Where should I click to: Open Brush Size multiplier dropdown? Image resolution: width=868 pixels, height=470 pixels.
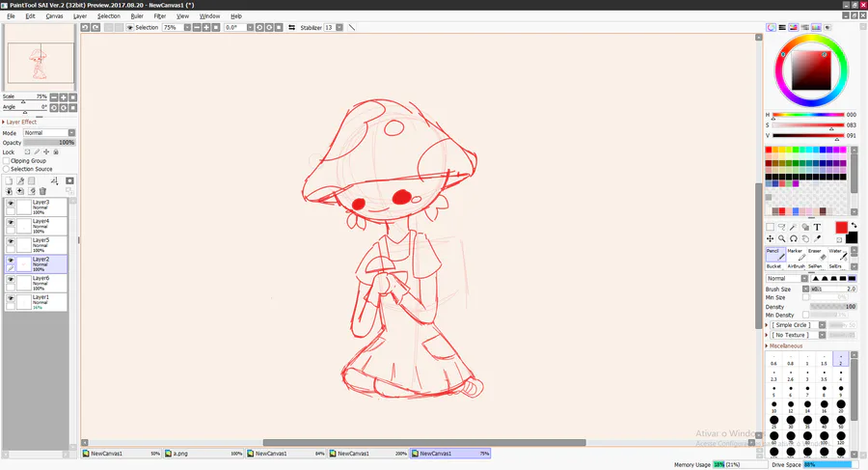(x=805, y=289)
